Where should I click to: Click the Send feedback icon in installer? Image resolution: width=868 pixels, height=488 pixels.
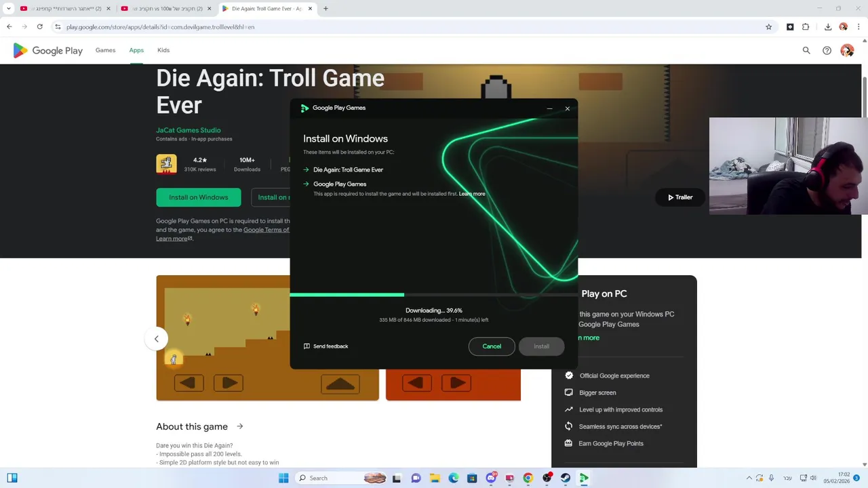(307, 346)
